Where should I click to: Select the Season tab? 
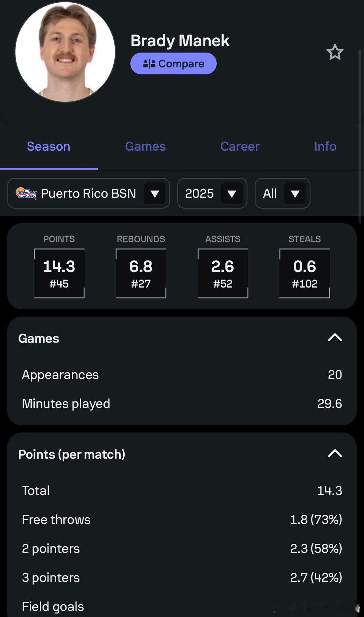49,146
